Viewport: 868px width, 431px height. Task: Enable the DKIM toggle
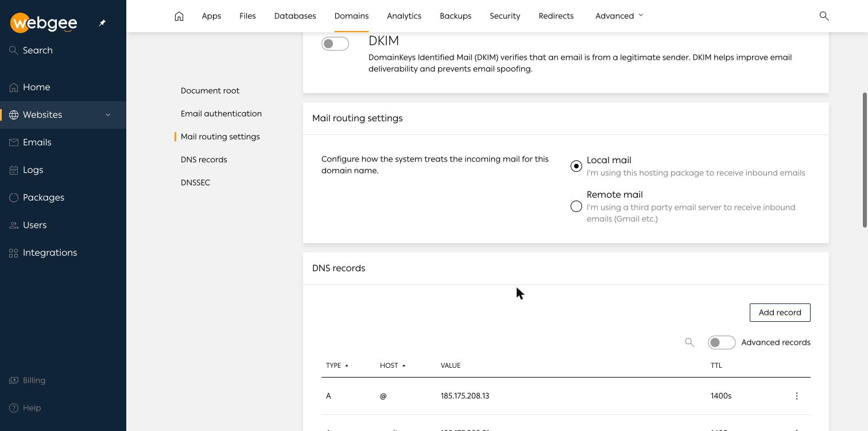pos(335,44)
